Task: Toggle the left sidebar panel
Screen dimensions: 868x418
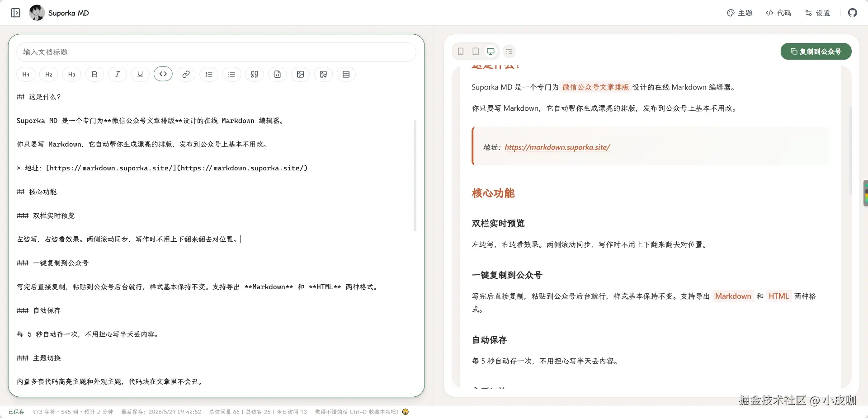Action: [x=15, y=13]
